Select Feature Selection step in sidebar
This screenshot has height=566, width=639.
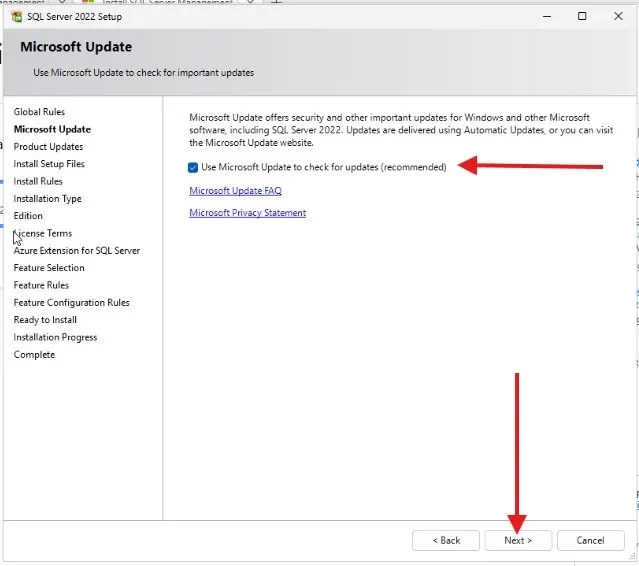[x=49, y=268]
